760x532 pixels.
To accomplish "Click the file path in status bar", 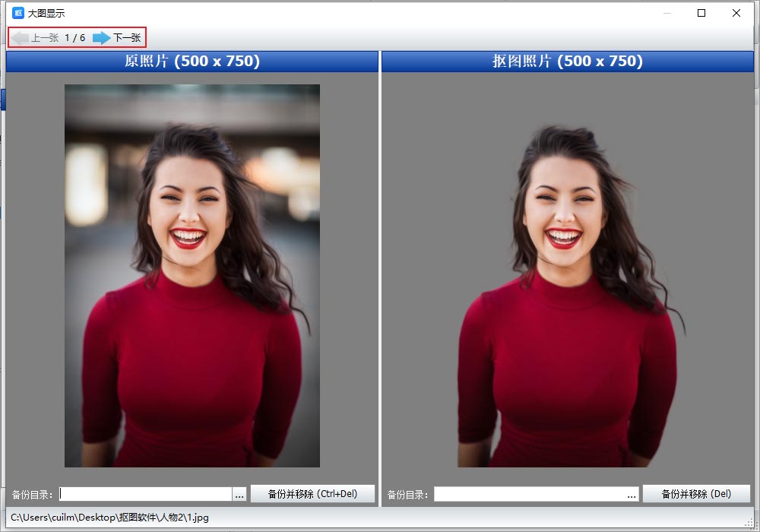I will 109,518.
